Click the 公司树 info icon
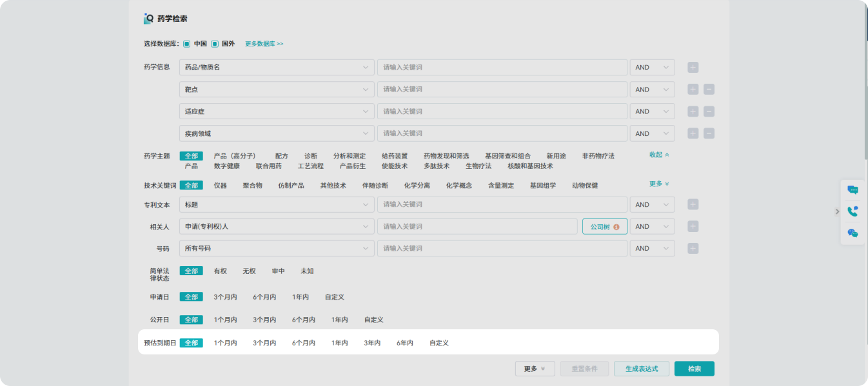This screenshot has height=386, width=868. click(616, 227)
